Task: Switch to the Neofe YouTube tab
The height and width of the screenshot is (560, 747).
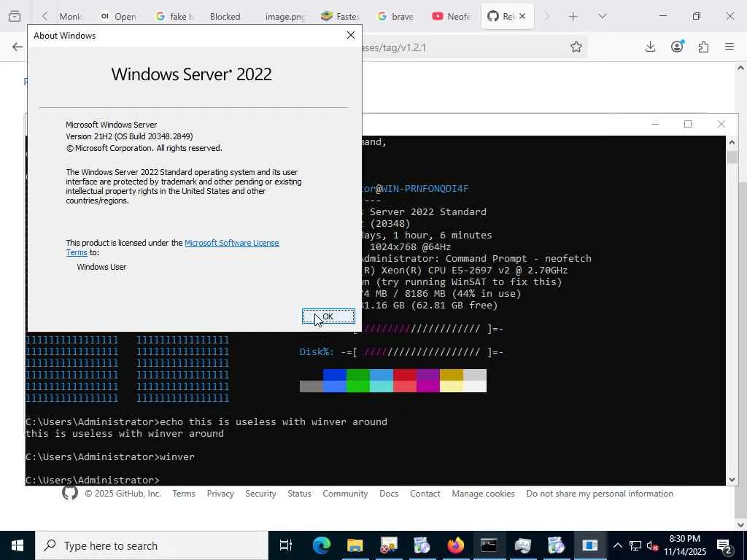Action: click(451, 17)
